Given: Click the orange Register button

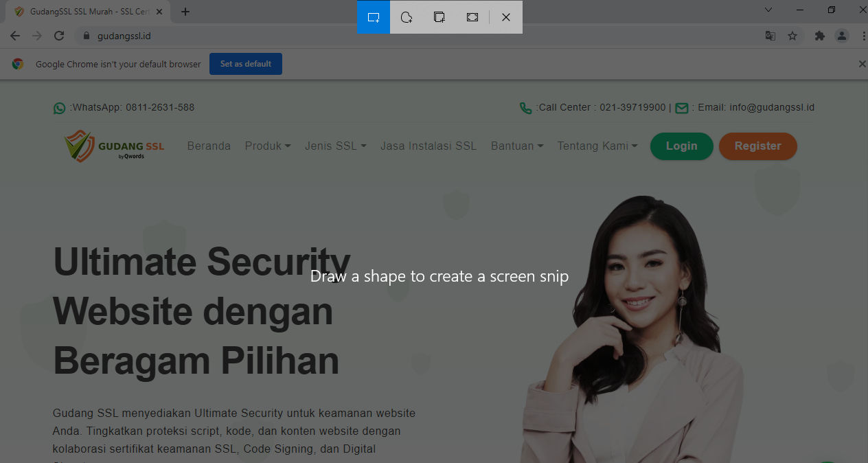Looking at the screenshot, I should pyautogui.click(x=758, y=146).
